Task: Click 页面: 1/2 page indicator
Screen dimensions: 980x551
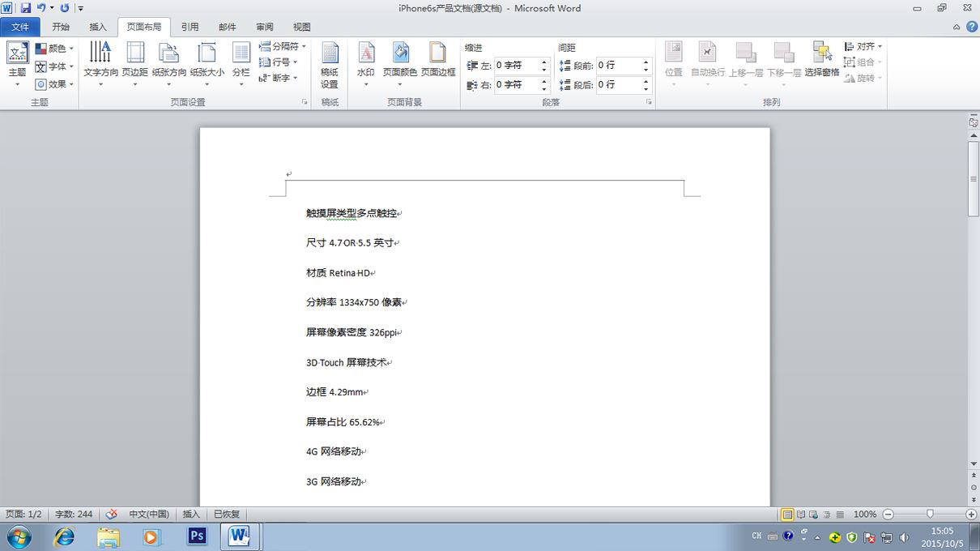Action: 23,515
